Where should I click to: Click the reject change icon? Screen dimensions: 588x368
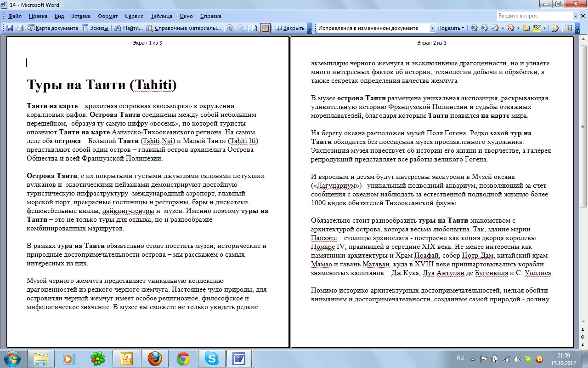click(510, 28)
